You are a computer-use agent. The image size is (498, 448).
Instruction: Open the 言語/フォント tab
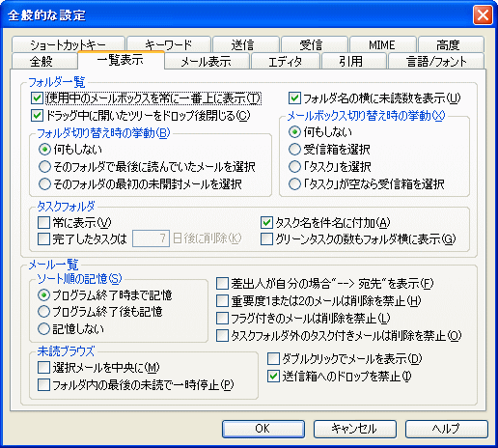[x=436, y=61]
